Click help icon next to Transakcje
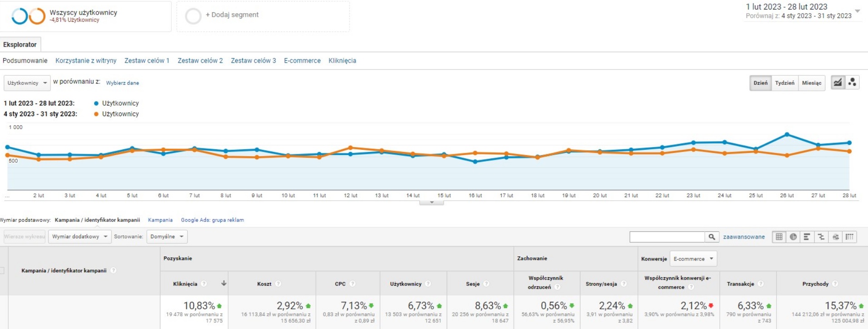The image size is (868, 329). pyautogui.click(x=761, y=284)
